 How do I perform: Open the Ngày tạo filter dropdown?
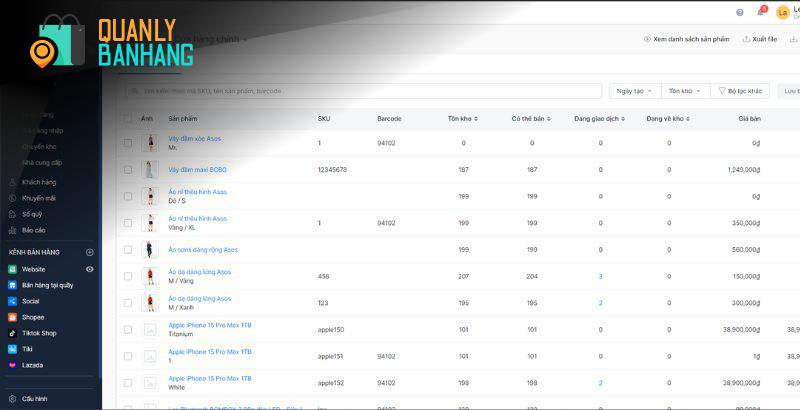[x=635, y=91]
